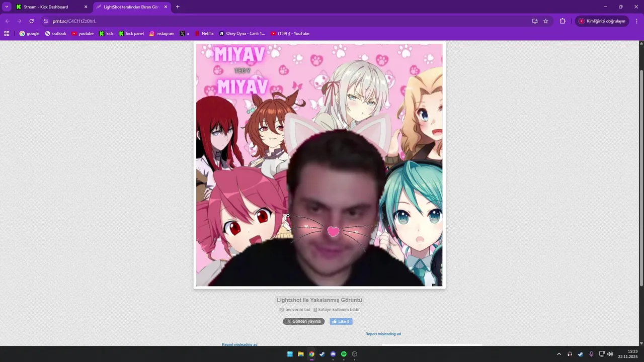Open the Chrome three-dot menu
Image resolution: width=644 pixels, height=362 pixels.
(x=636, y=21)
